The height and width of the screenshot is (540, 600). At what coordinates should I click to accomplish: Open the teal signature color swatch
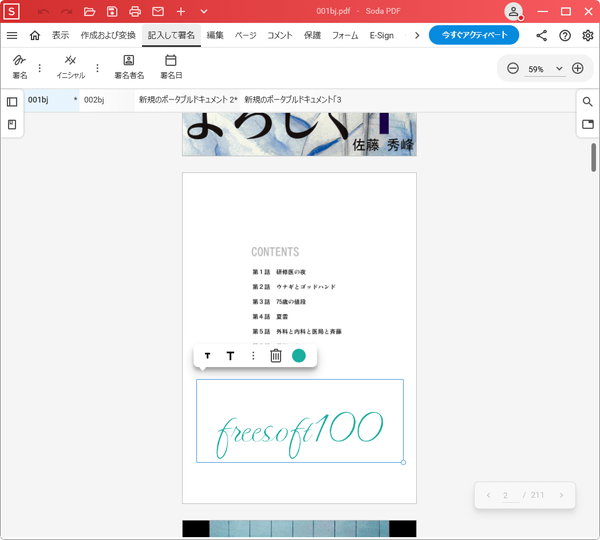(299, 356)
